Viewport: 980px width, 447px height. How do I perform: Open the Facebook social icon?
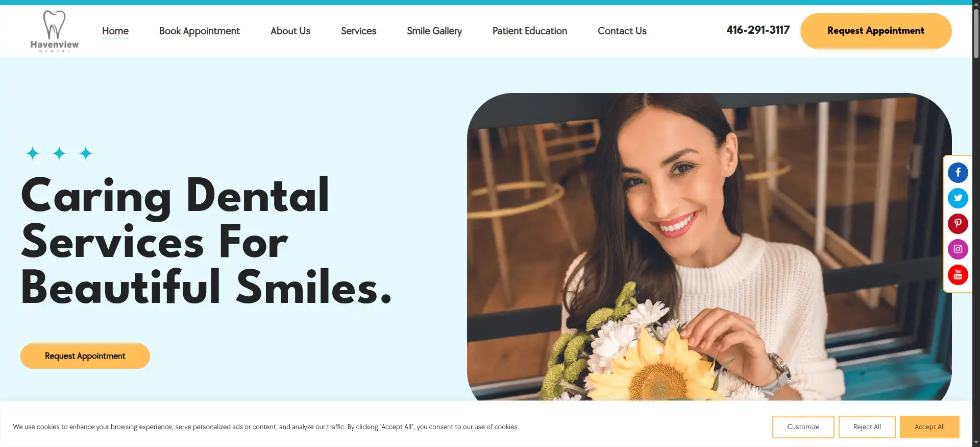958,173
